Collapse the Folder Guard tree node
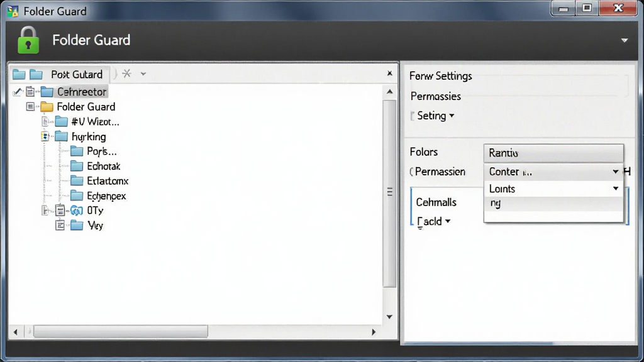Screen dimensions: 644x362 [x=30, y=107]
